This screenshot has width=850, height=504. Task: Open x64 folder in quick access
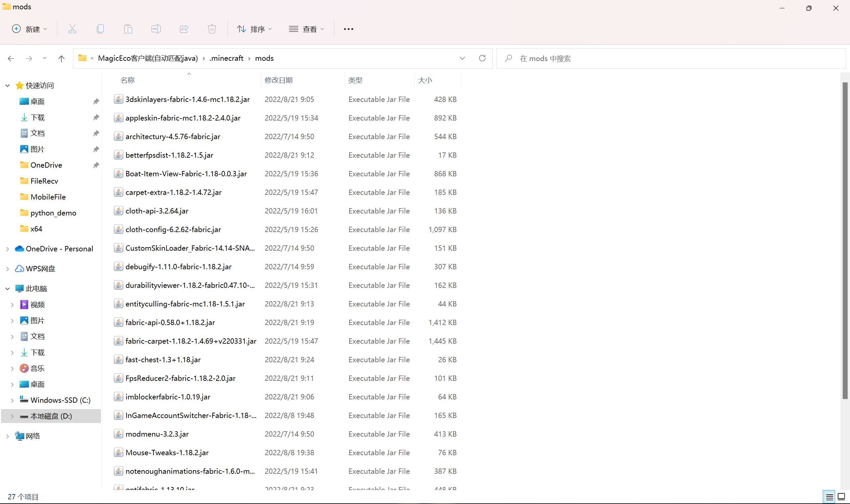point(31,229)
